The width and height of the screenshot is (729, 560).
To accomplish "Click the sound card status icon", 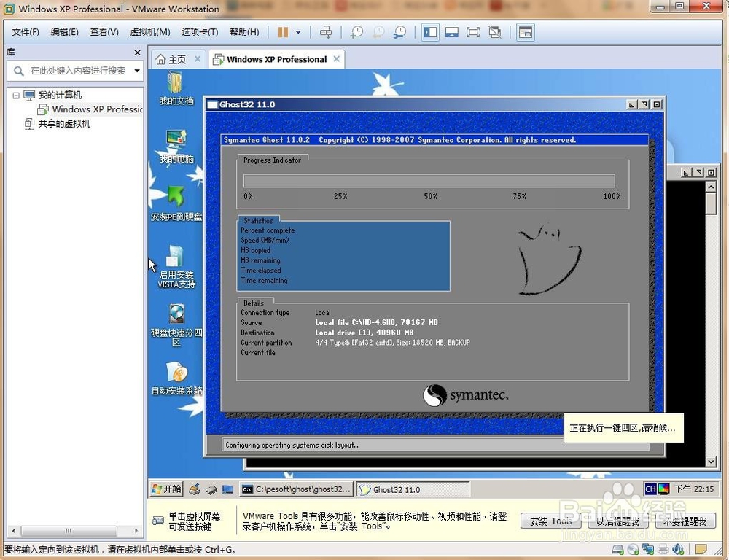I will point(678,550).
